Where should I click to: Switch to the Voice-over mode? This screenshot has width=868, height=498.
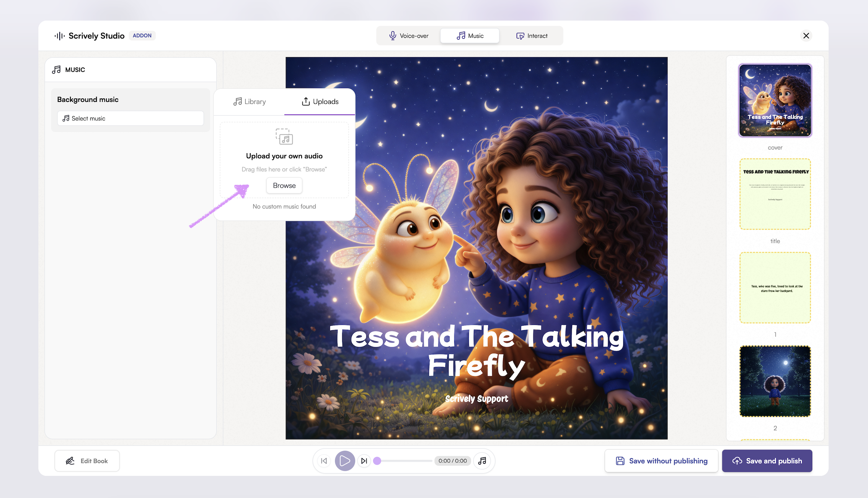point(409,36)
